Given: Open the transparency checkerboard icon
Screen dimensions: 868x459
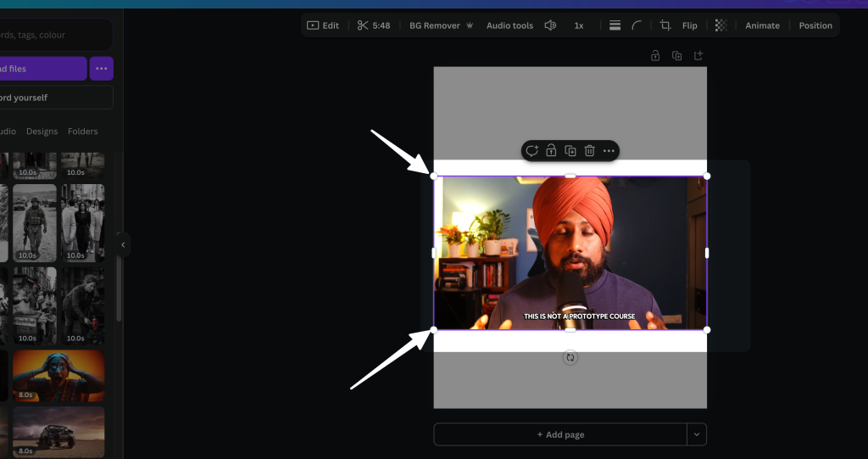Looking at the screenshot, I should 721,25.
